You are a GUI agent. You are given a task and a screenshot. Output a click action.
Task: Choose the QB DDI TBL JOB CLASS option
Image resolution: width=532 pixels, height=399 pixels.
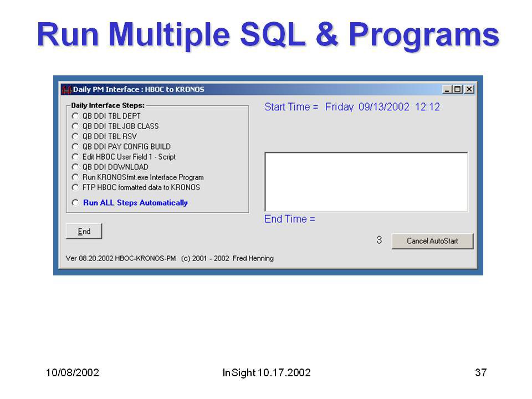coord(75,126)
